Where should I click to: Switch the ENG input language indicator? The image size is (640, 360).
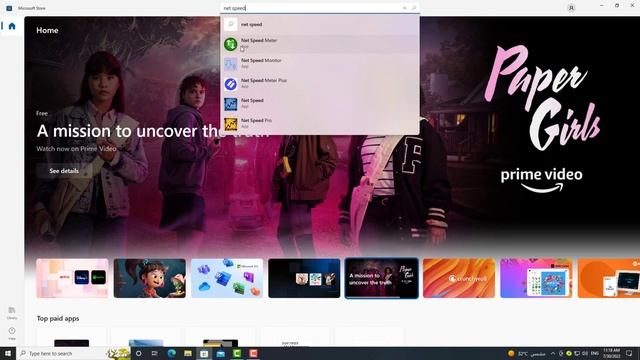pos(595,353)
